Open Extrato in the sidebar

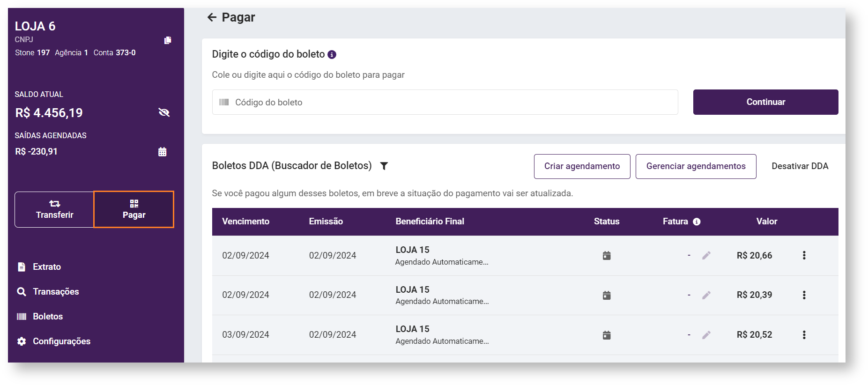(46, 267)
